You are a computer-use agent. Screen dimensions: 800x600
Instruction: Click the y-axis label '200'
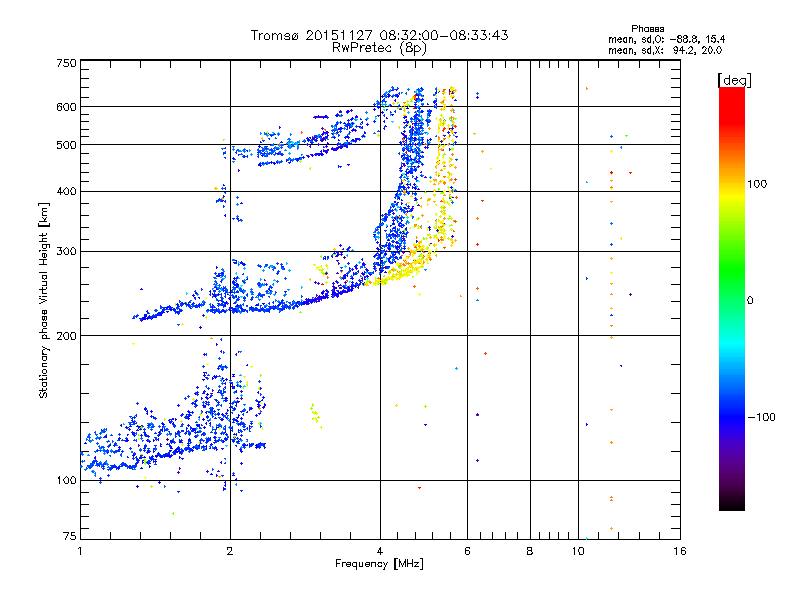coord(66,336)
